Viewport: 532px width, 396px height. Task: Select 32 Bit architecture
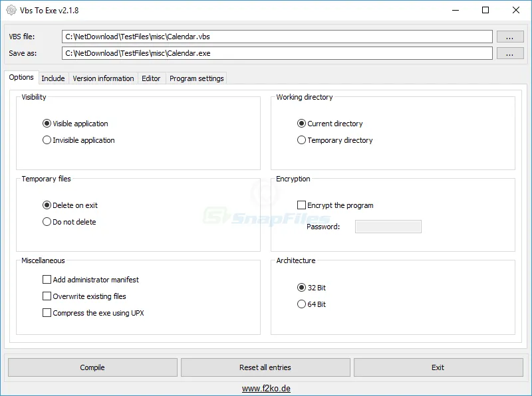click(311, 288)
